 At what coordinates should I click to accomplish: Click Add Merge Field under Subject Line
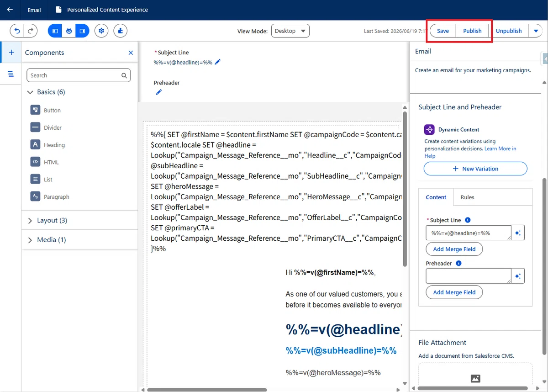[454, 249]
